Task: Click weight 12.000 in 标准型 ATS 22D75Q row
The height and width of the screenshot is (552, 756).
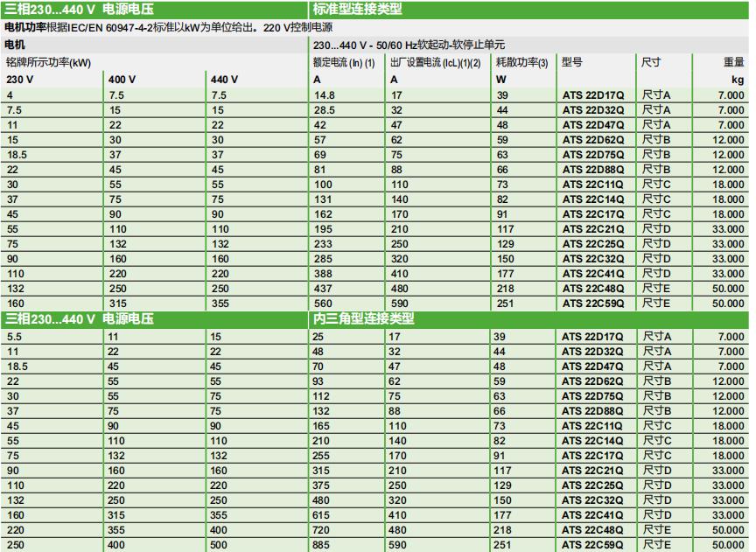Action: click(x=728, y=155)
